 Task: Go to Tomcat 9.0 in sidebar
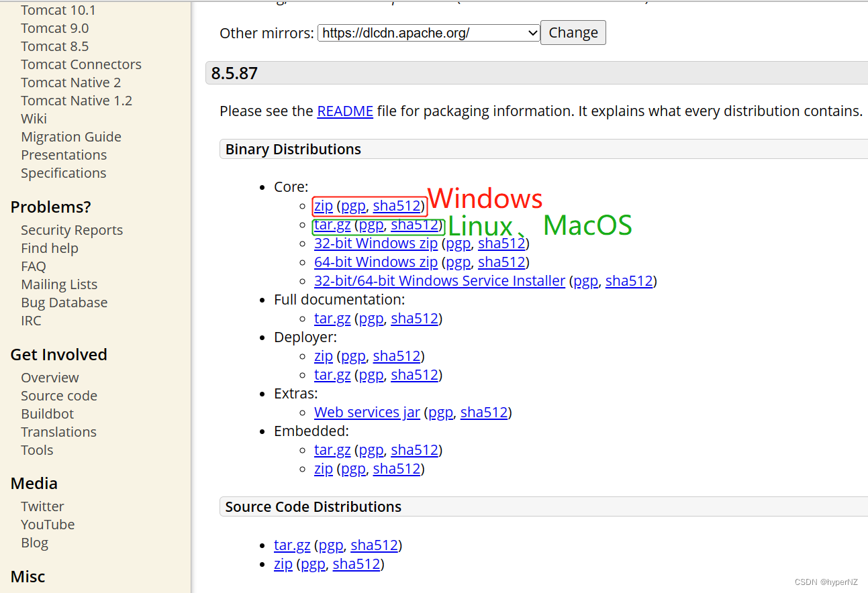click(x=55, y=28)
